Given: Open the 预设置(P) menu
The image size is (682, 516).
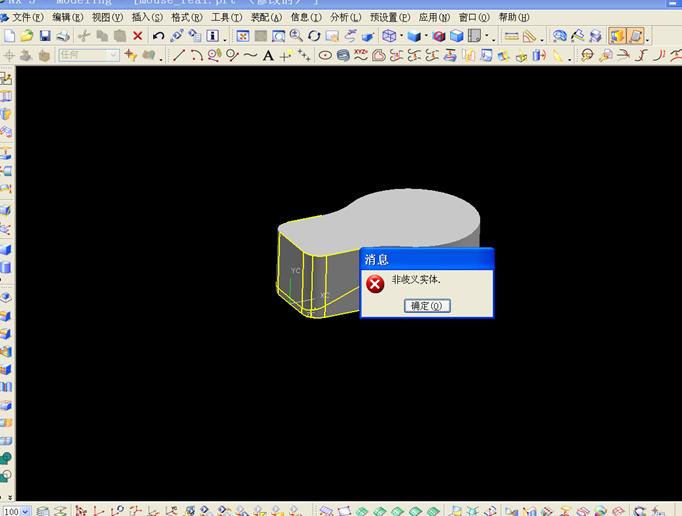Looking at the screenshot, I should (x=390, y=17).
